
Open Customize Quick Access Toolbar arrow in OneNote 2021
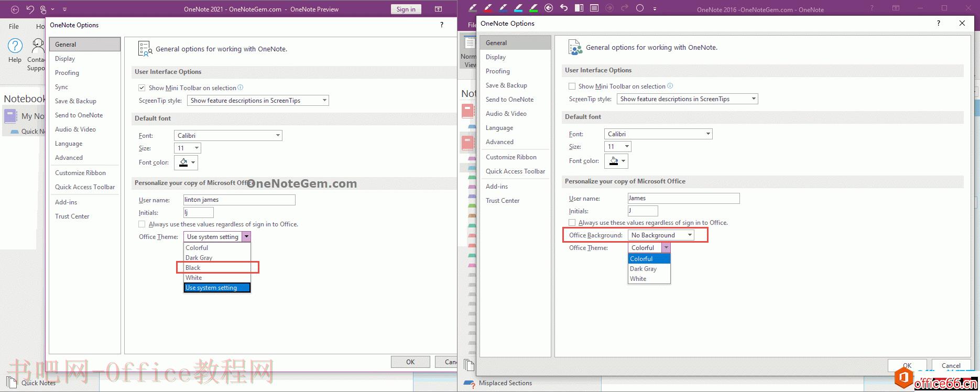point(64,9)
